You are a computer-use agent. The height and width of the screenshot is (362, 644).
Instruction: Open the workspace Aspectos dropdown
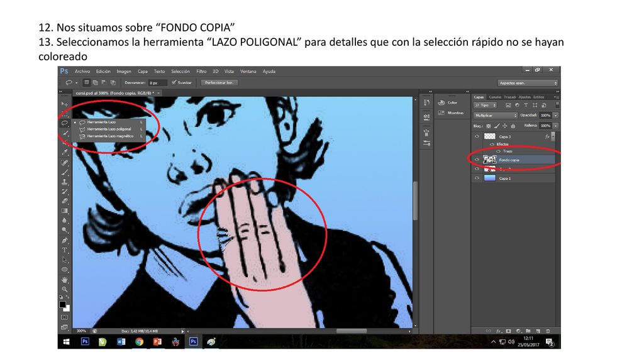(x=528, y=83)
